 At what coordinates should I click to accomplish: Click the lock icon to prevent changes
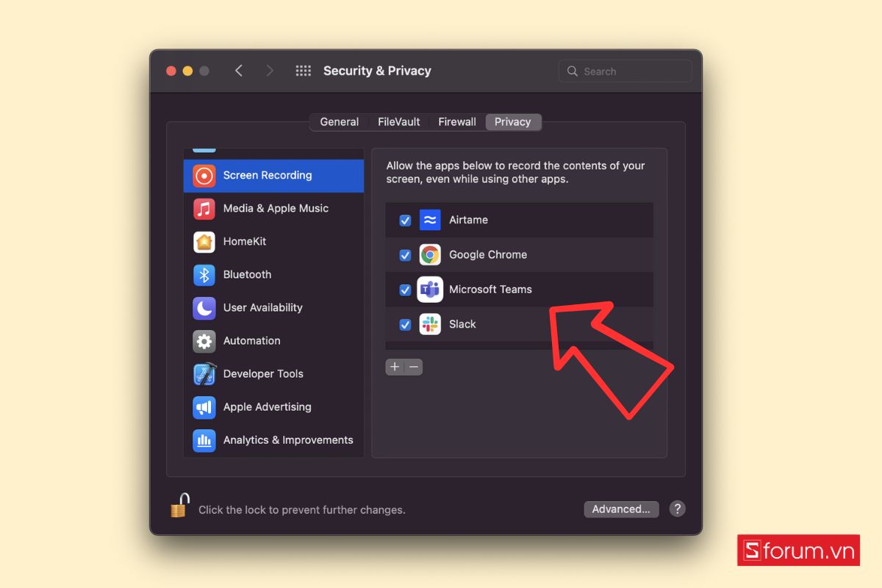[x=180, y=506]
